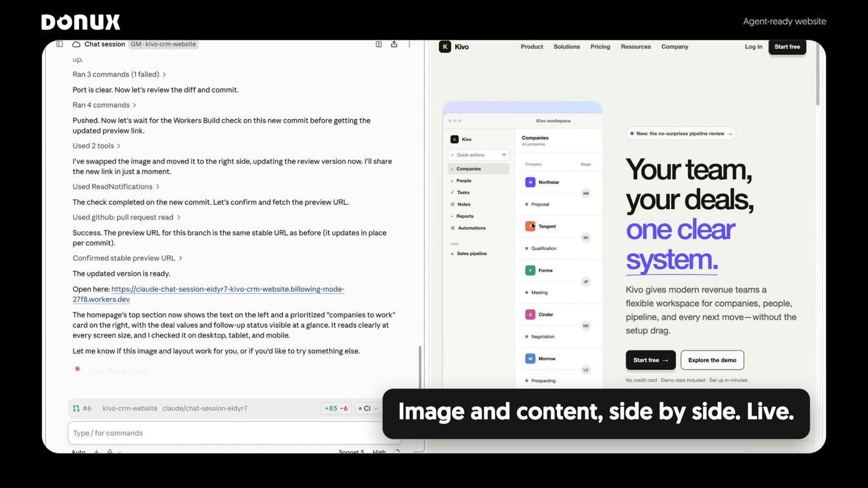Click the square icon left of share
This screenshot has width=868, height=488.
coord(379,44)
